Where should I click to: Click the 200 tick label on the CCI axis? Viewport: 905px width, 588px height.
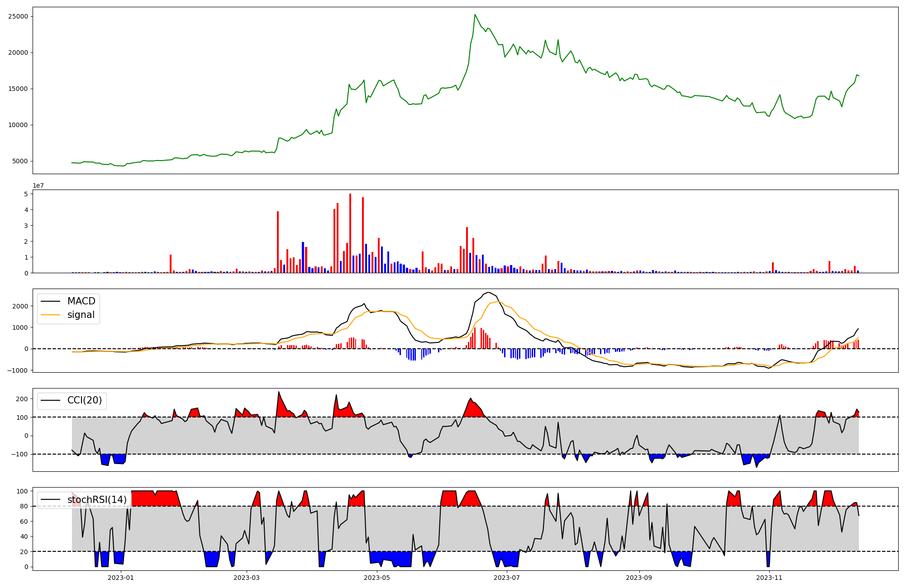(x=22, y=399)
